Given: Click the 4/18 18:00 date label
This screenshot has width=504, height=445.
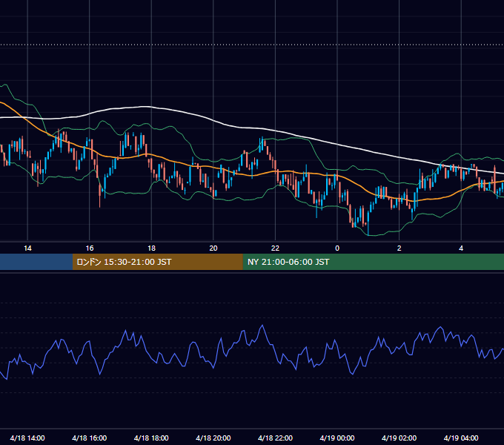Looking at the screenshot, I should click(x=151, y=438).
